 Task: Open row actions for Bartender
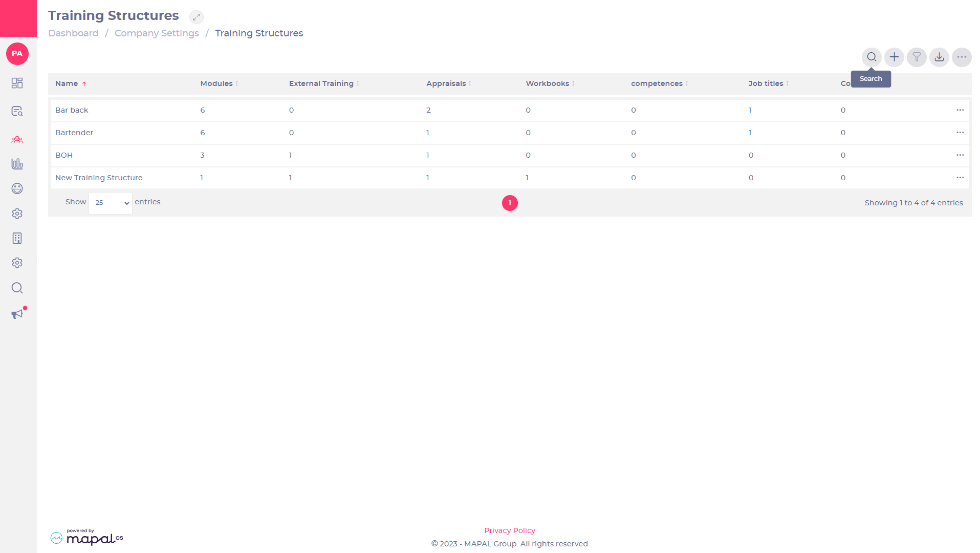(x=960, y=133)
